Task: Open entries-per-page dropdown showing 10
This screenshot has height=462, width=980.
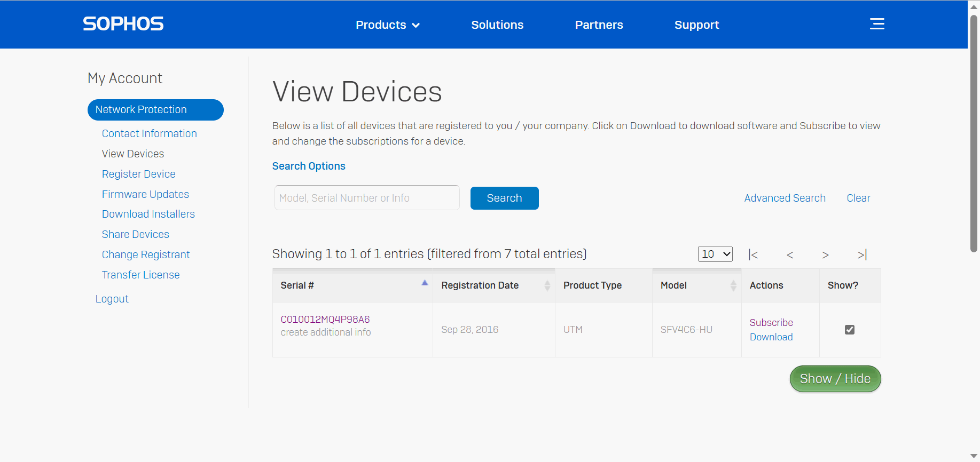Action: click(715, 254)
